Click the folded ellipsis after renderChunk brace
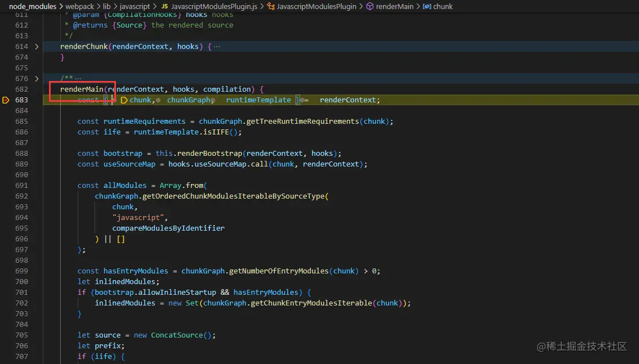This screenshot has width=639, height=364. [x=217, y=47]
